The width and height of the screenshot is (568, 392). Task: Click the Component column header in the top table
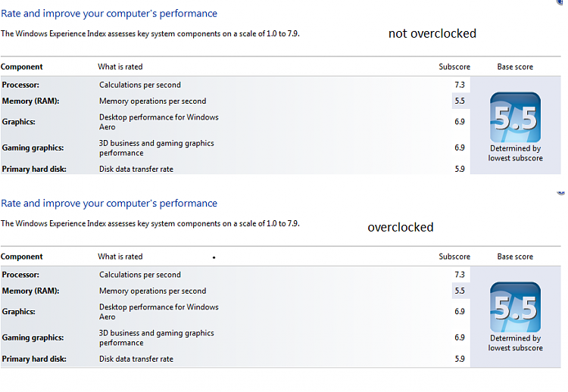pos(22,67)
